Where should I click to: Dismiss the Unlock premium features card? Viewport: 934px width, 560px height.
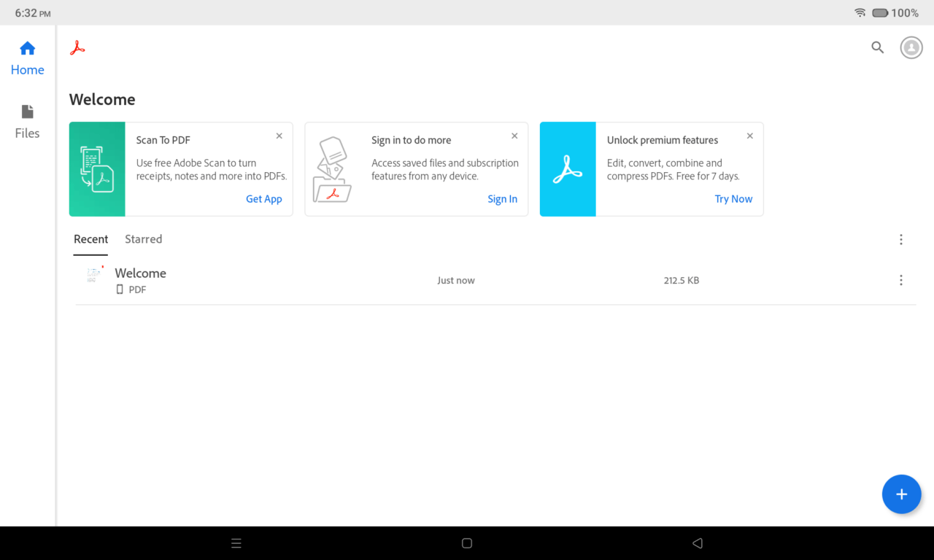pyautogui.click(x=749, y=136)
